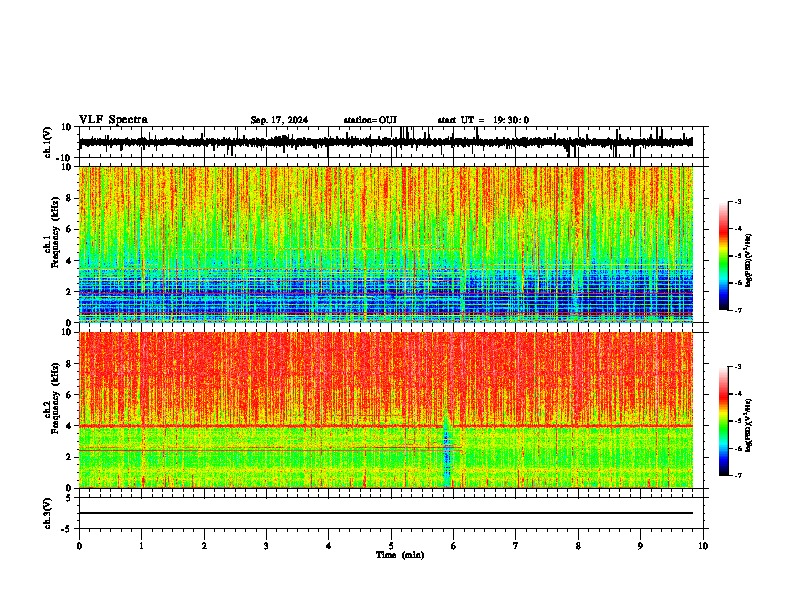Click time-axis tick label "8"

pos(578,546)
